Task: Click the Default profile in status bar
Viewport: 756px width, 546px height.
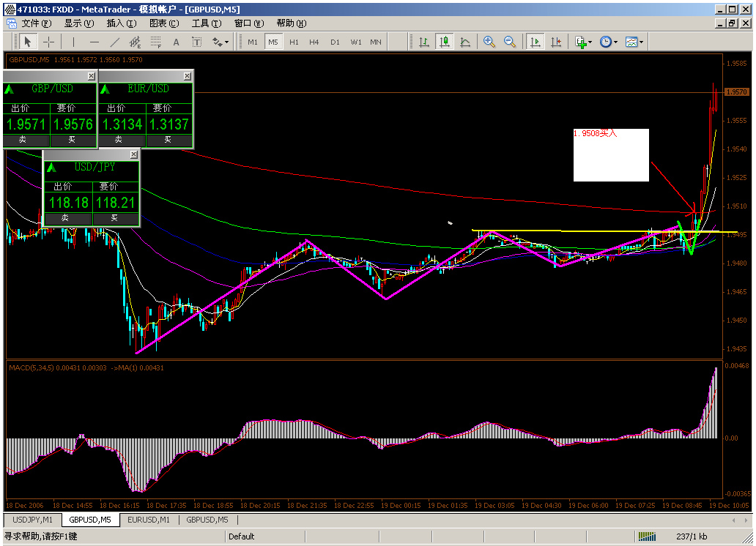Action: click(x=242, y=536)
